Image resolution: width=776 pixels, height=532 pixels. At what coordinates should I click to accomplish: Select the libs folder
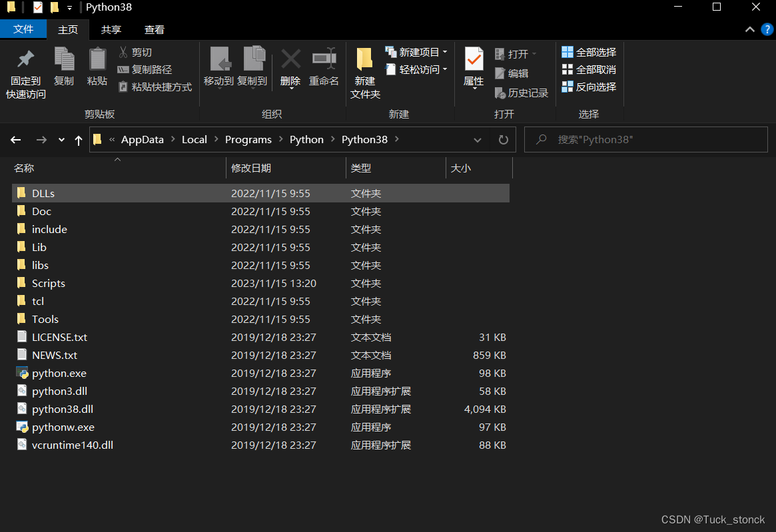tap(260, 265)
